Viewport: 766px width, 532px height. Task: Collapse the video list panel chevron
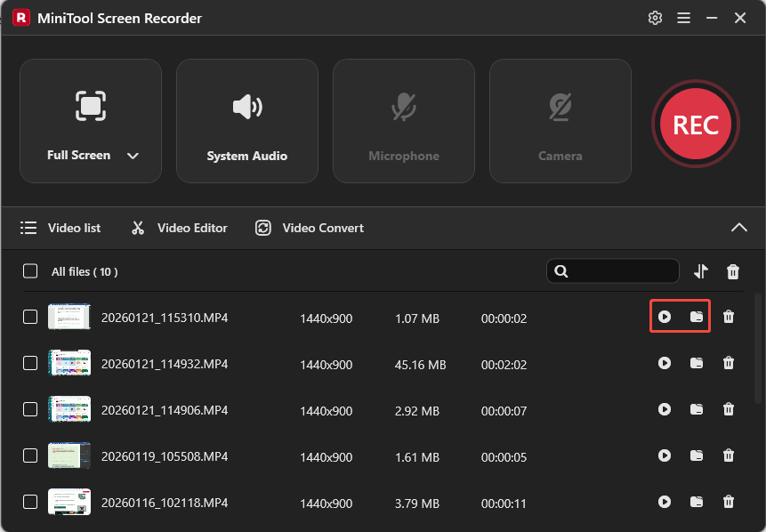pyautogui.click(x=738, y=228)
